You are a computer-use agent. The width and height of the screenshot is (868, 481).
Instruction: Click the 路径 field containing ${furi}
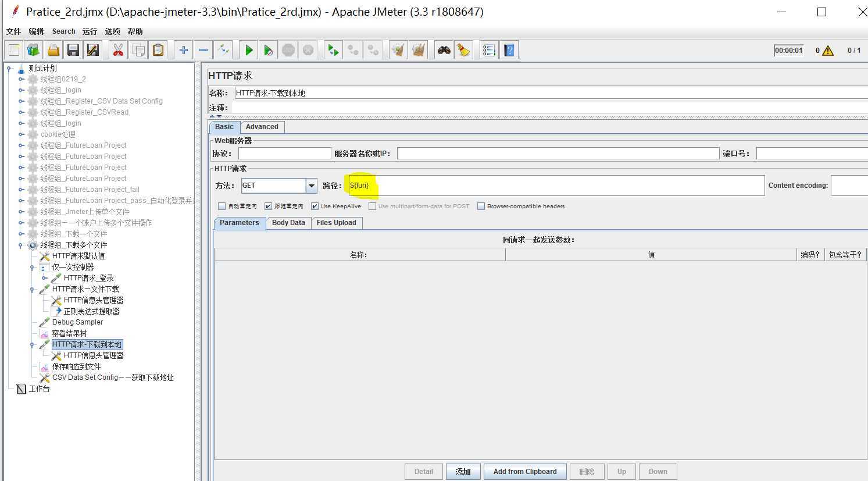pyautogui.click(x=556, y=186)
